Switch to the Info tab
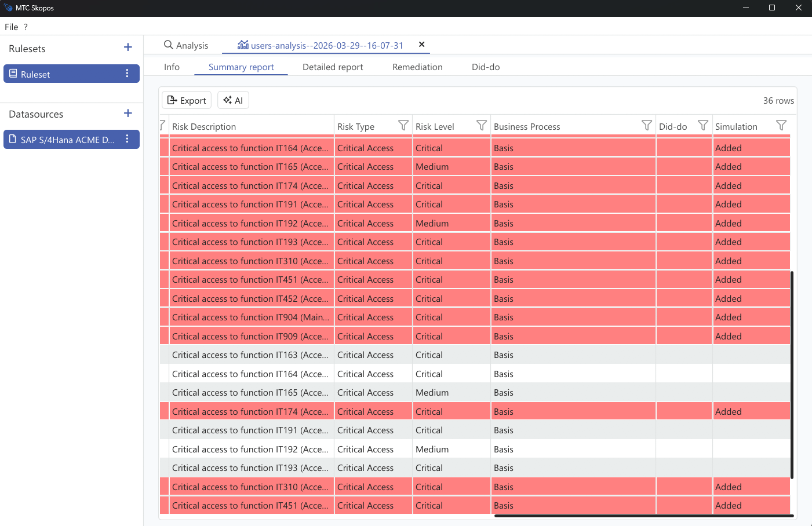Viewport: 812px width, 526px height. [x=172, y=67]
